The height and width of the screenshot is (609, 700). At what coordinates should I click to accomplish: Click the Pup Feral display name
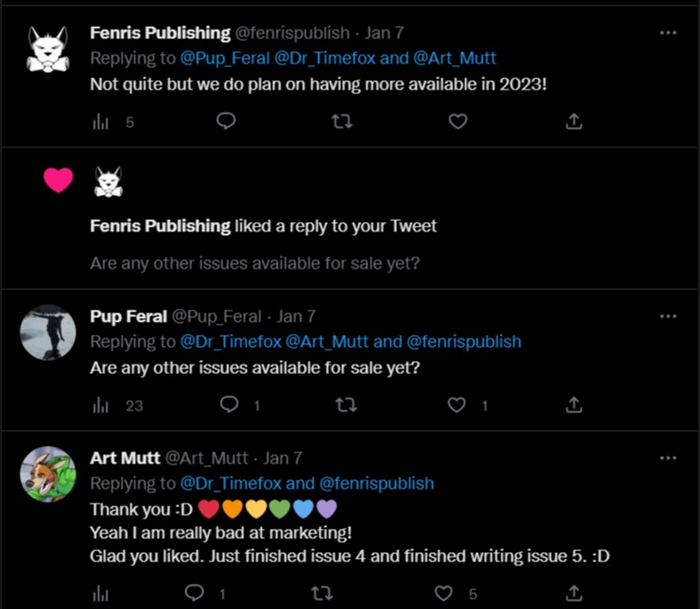click(x=129, y=316)
